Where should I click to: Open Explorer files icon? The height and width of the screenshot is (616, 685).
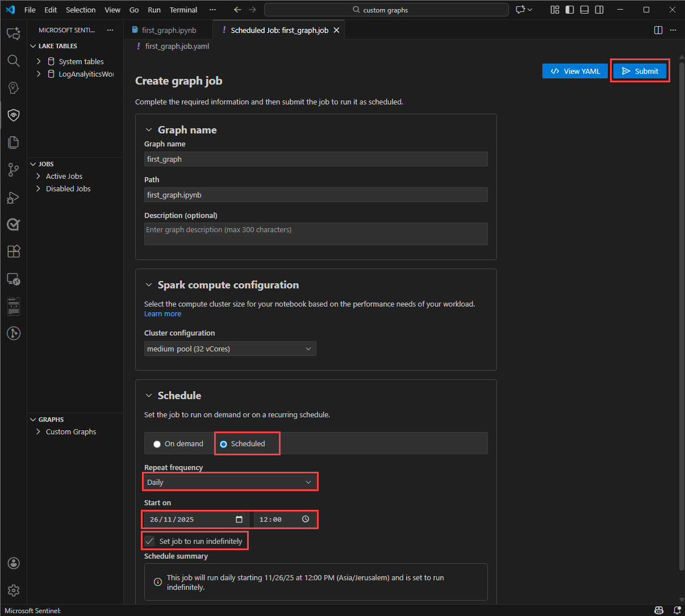[x=14, y=143]
